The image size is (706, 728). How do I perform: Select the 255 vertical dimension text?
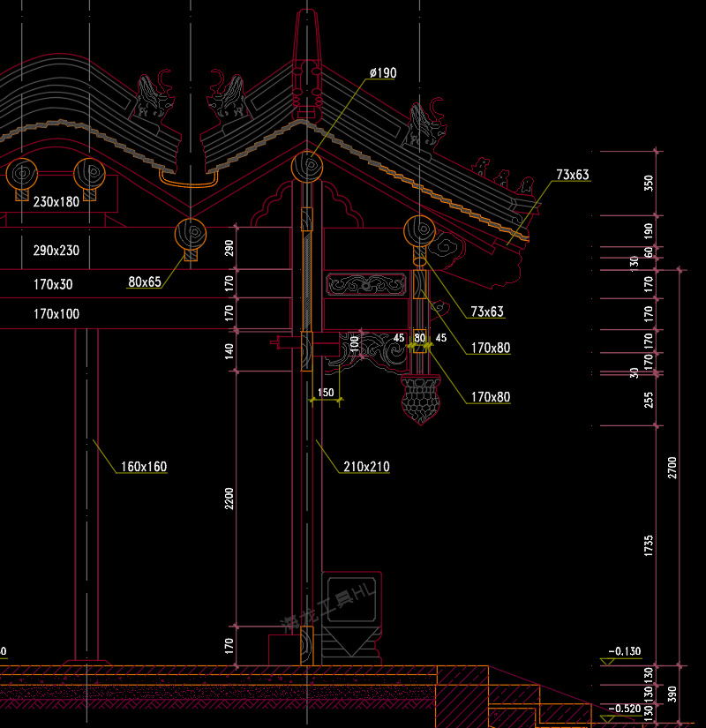pos(649,400)
